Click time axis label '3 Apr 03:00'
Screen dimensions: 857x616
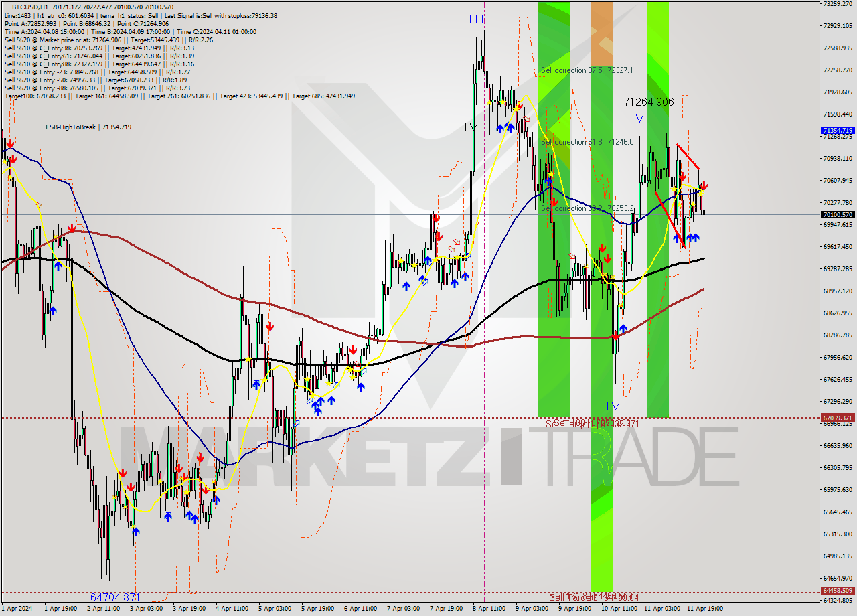coord(146,609)
